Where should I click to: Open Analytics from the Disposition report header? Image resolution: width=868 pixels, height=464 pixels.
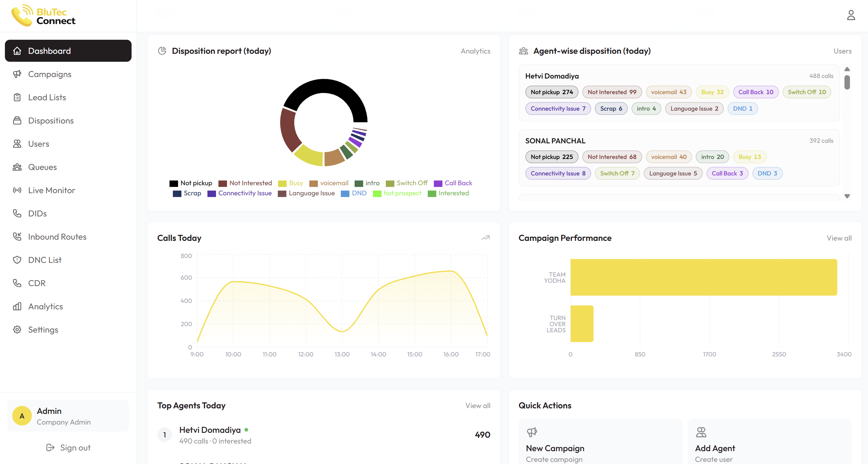point(475,51)
